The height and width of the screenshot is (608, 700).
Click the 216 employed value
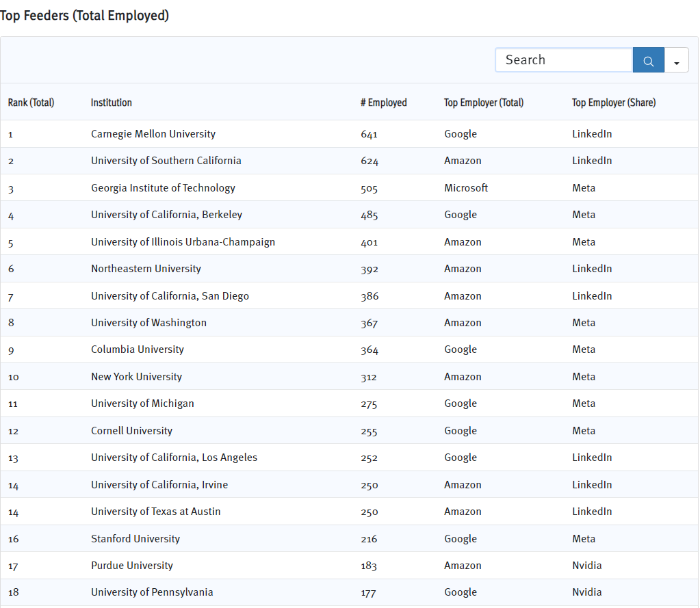[369, 539]
